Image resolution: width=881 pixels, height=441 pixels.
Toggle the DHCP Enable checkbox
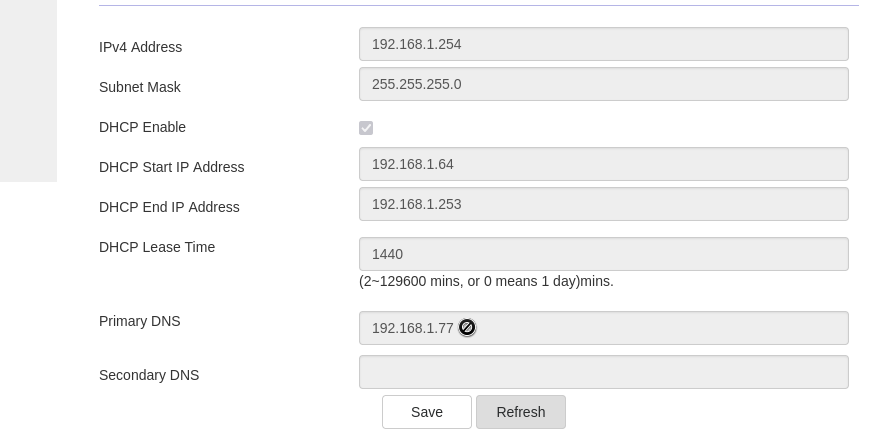tap(366, 128)
